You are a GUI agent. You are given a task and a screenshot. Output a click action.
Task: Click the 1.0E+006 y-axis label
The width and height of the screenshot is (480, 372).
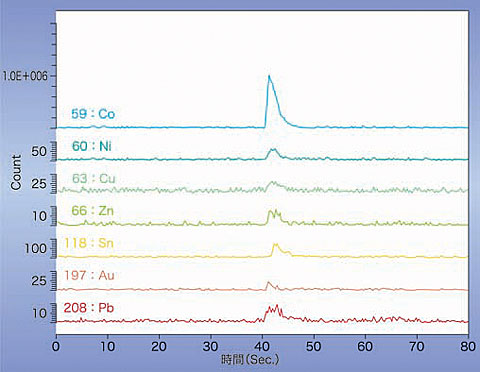(x=25, y=76)
